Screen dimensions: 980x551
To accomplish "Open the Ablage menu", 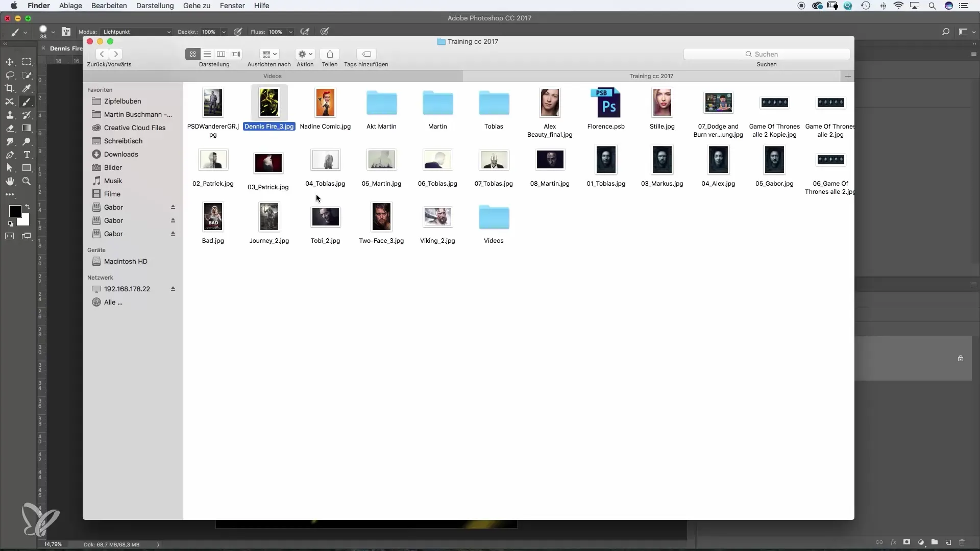I will tap(70, 6).
